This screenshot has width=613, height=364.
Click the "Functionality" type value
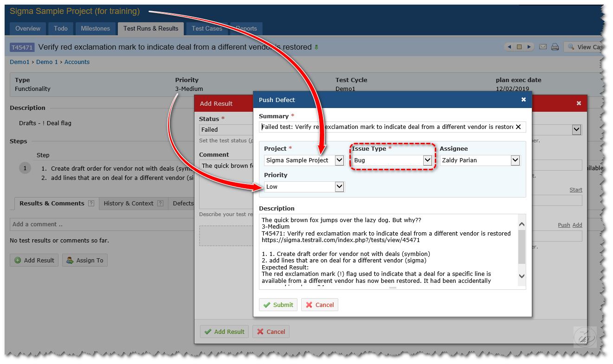click(32, 89)
